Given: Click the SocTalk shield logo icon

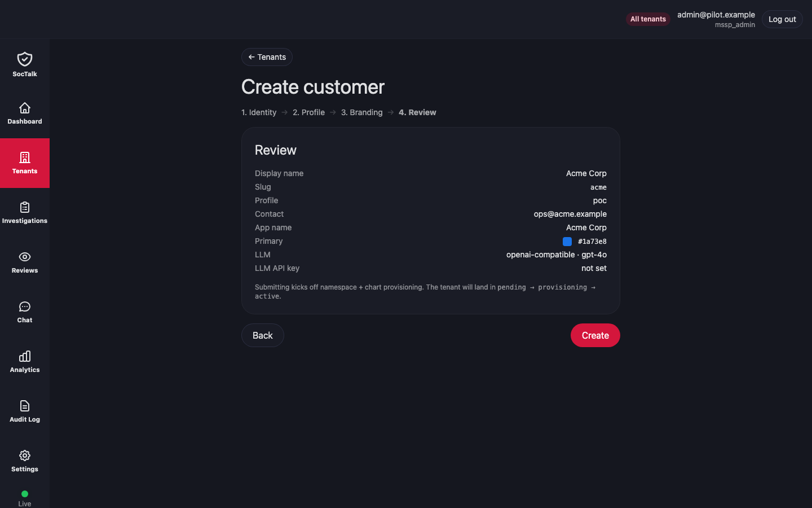Looking at the screenshot, I should click(25, 59).
